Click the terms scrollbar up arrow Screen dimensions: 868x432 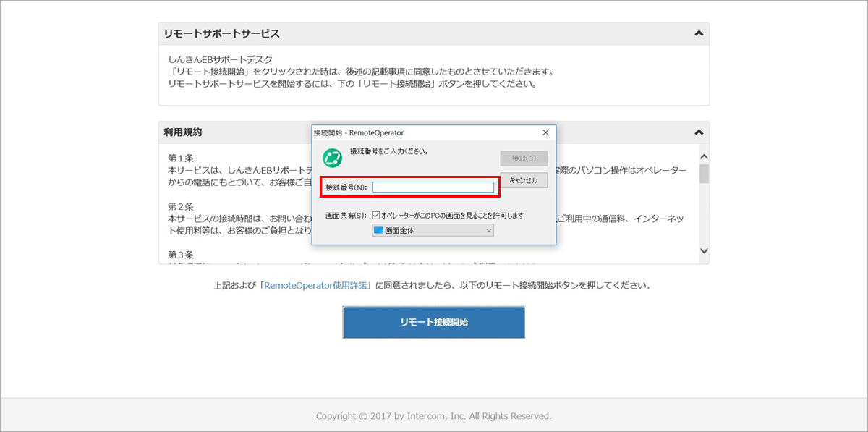pyautogui.click(x=705, y=156)
